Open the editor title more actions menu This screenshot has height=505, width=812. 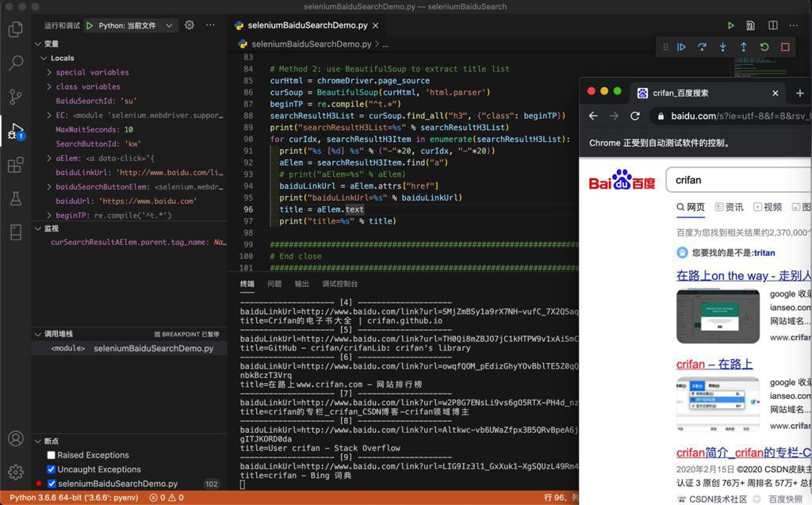[794, 25]
